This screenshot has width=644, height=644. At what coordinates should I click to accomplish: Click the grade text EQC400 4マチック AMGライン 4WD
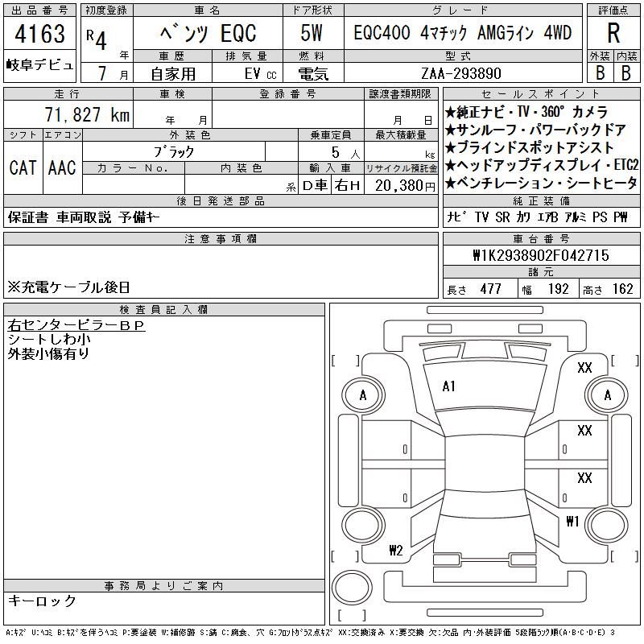[462, 32]
